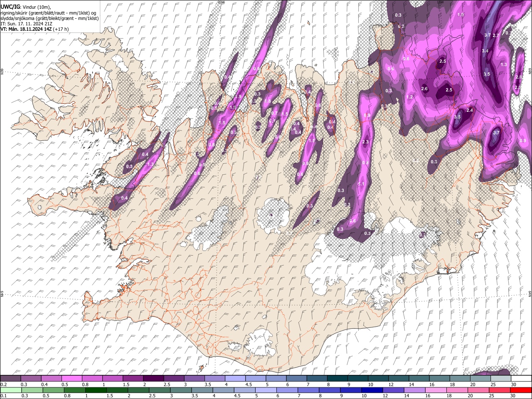Viewport: 532px width, 399px height.
Task: Click the rigning/skúrir legend description line
Action: pos(48,13)
